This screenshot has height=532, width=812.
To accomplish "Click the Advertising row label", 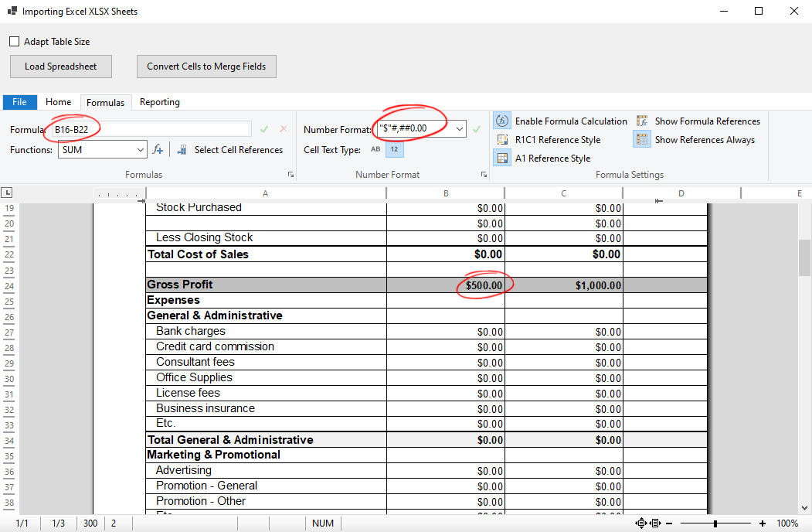I will coord(184,470).
